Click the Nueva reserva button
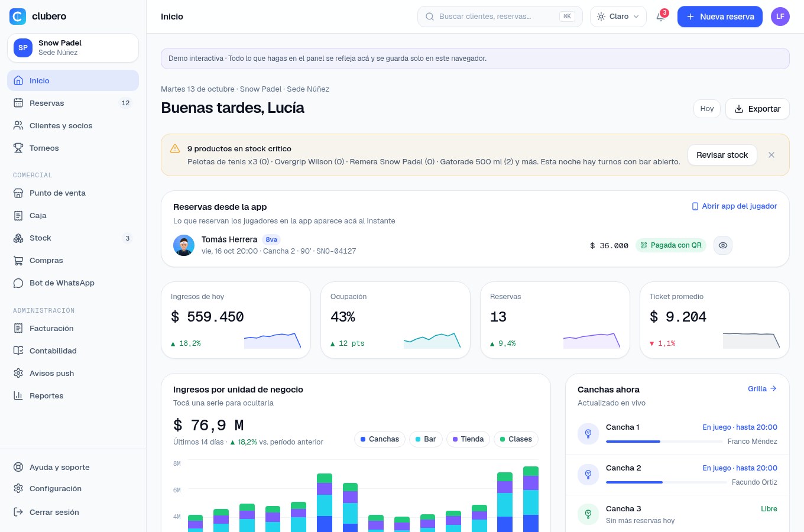Viewport: 804px width, 532px height. [720, 17]
